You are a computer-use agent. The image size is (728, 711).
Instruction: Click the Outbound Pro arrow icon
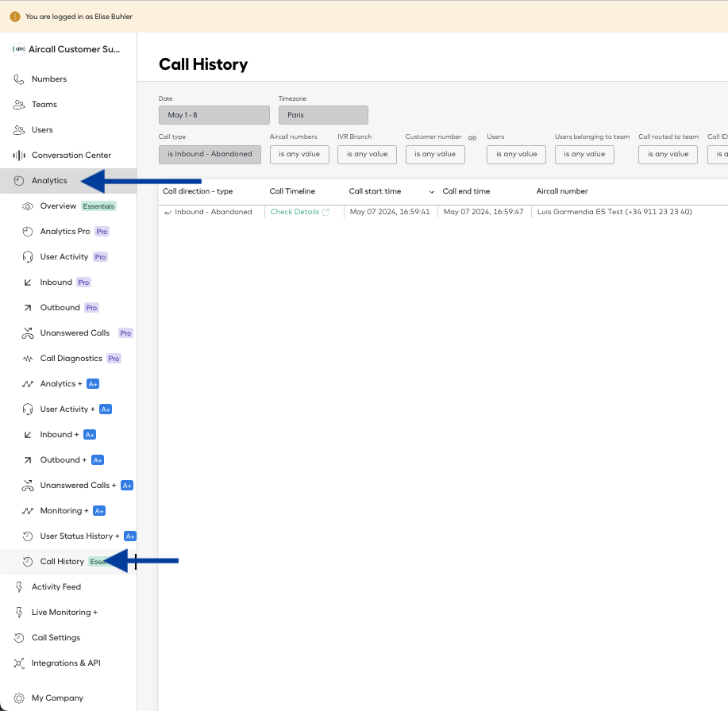pyautogui.click(x=28, y=308)
